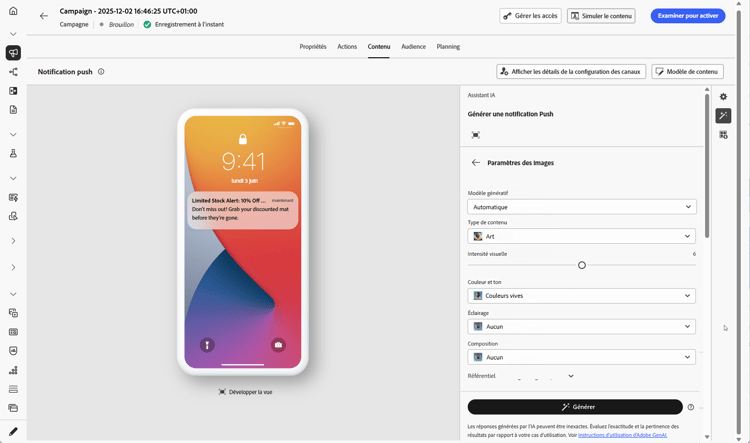Open the split-panel landing pages sidebar icon
The width and height of the screenshot is (750, 443).
(13, 91)
